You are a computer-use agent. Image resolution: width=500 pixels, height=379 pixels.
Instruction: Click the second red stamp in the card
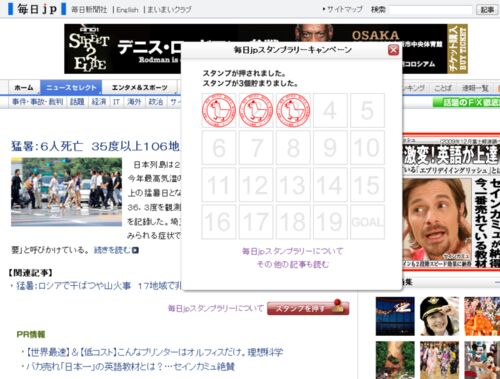(x=256, y=110)
